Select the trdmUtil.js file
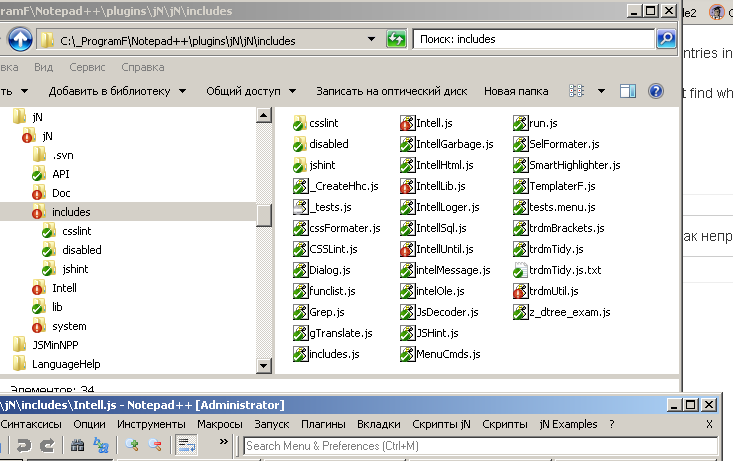 [546, 291]
